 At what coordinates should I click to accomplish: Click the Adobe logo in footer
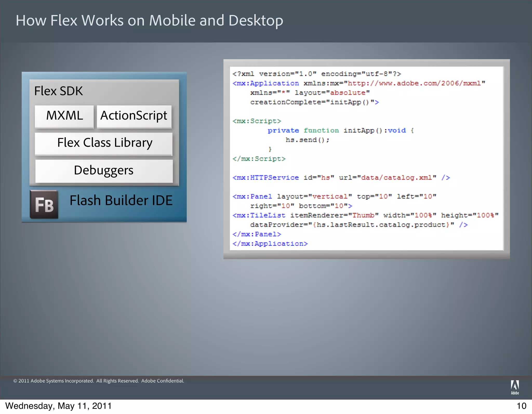(515, 387)
